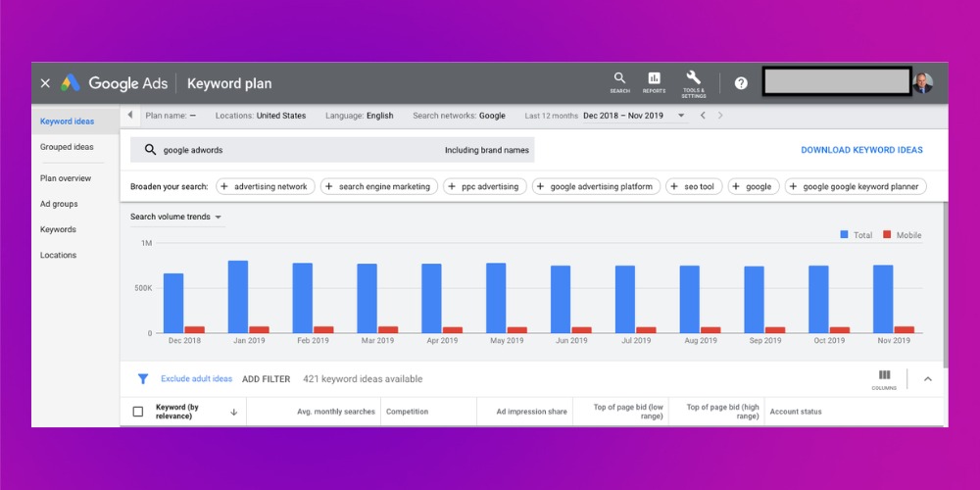
Task: Click Add Filter
Action: [x=267, y=378]
